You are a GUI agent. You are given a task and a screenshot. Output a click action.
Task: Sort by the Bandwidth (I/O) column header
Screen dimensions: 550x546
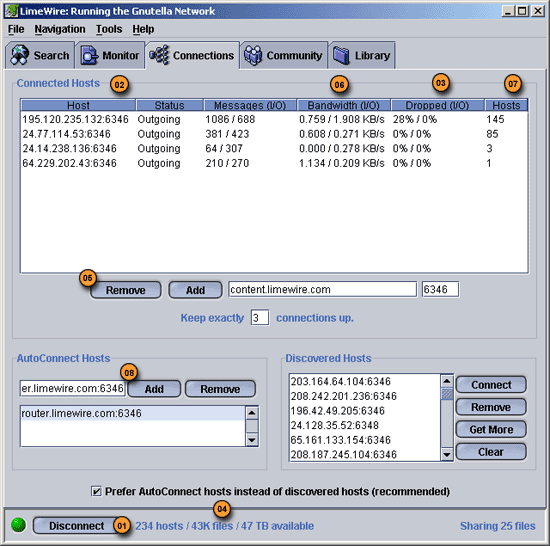[x=344, y=105]
